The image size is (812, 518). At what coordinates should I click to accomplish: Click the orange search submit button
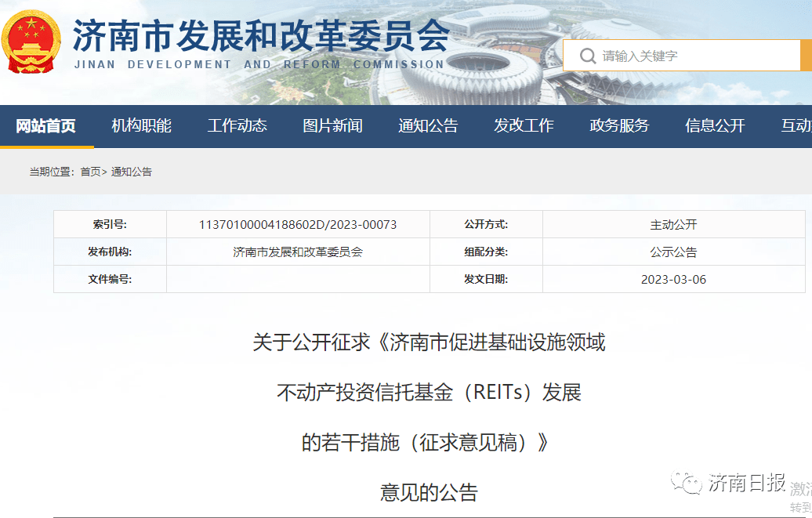(x=806, y=55)
